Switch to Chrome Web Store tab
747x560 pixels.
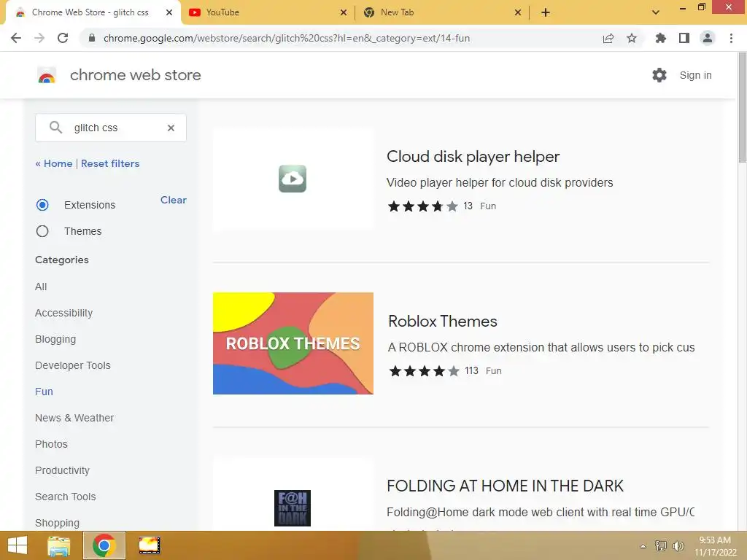pyautogui.click(x=93, y=12)
